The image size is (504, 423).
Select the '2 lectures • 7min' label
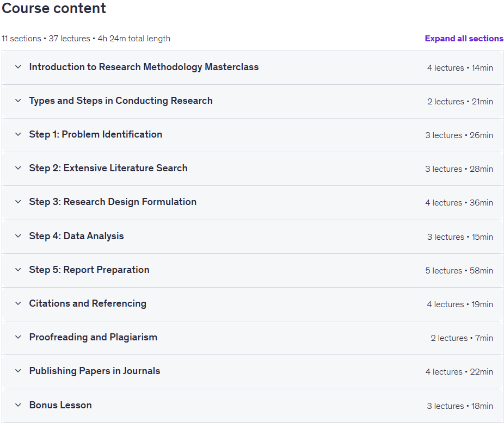tap(462, 338)
